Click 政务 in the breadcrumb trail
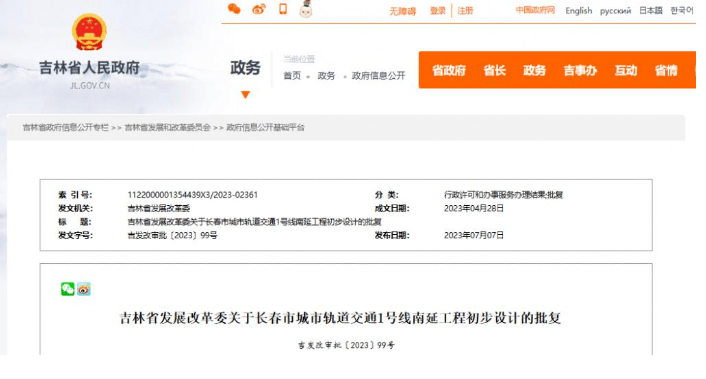This screenshot has height=379, width=706. 326,76
